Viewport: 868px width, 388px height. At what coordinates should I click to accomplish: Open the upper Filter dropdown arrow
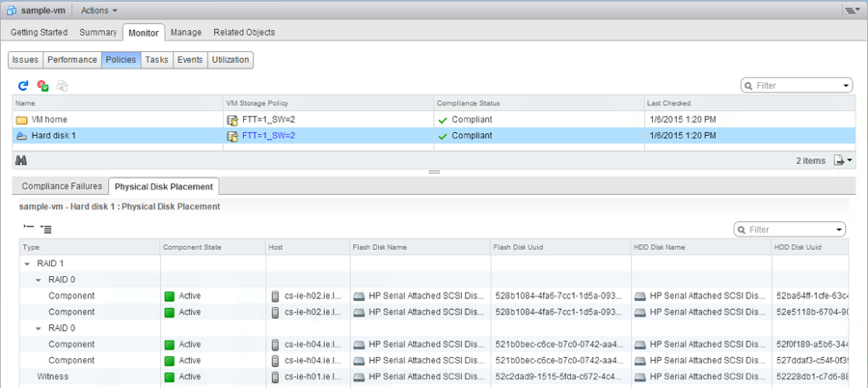coord(846,86)
